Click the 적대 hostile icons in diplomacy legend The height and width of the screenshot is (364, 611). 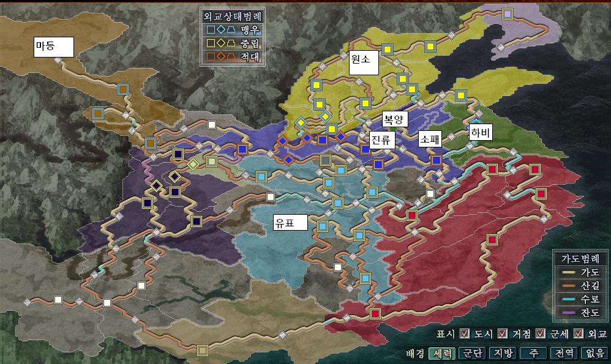pyautogui.click(x=220, y=57)
